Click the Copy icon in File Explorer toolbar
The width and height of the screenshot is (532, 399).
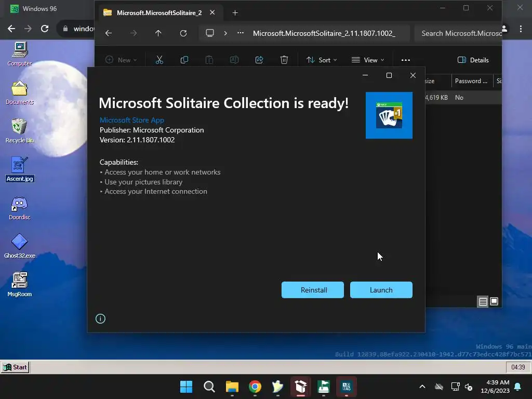point(184,60)
